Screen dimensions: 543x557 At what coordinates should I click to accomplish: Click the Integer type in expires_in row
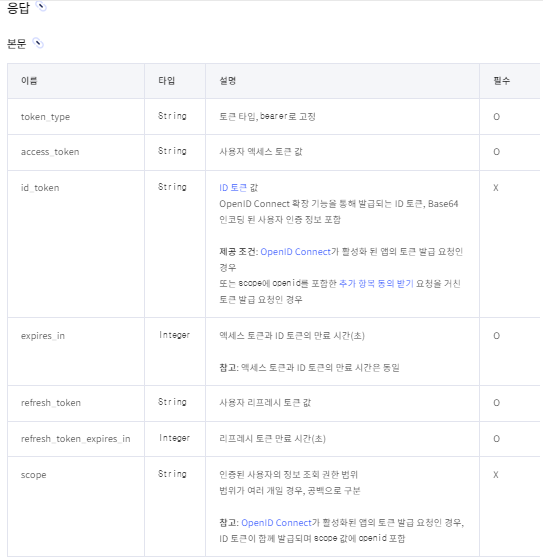coord(174,335)
